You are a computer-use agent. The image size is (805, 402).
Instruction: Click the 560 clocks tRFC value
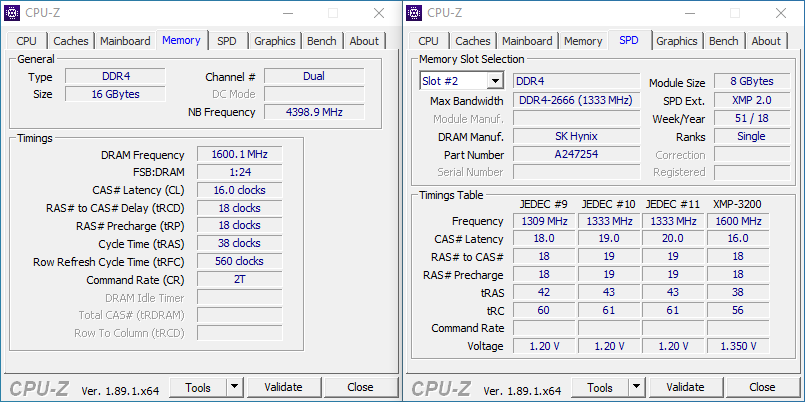pos(240,261)
